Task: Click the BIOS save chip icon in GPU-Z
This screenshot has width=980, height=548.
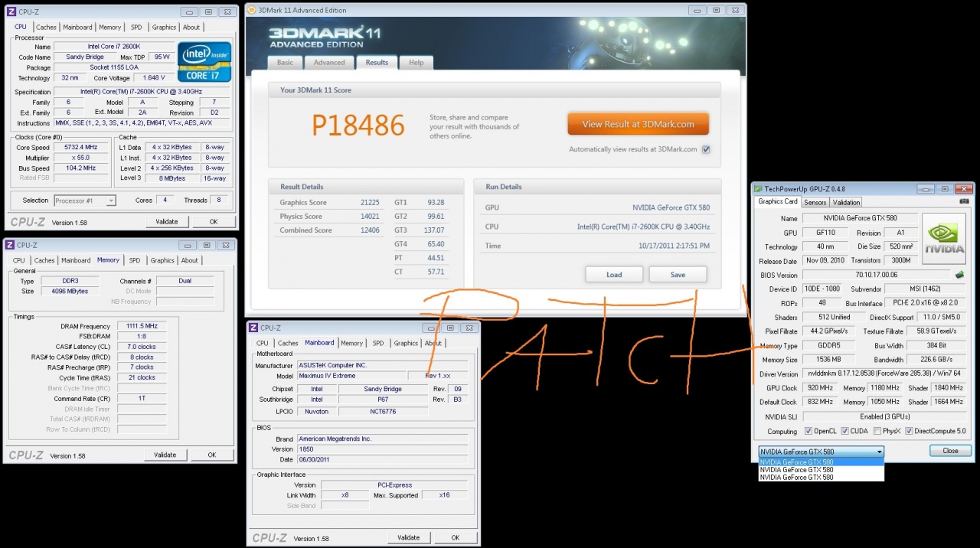Action: point(959,275)
